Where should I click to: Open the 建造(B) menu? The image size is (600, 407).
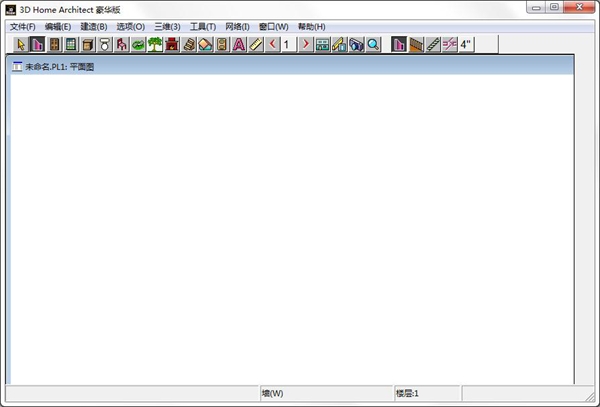pos(94,27)
